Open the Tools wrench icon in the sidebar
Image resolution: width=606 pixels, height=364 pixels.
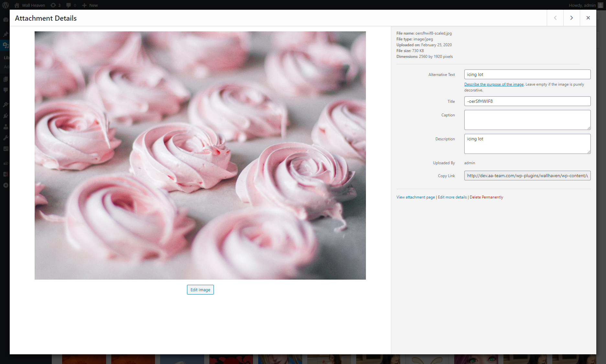6,138
